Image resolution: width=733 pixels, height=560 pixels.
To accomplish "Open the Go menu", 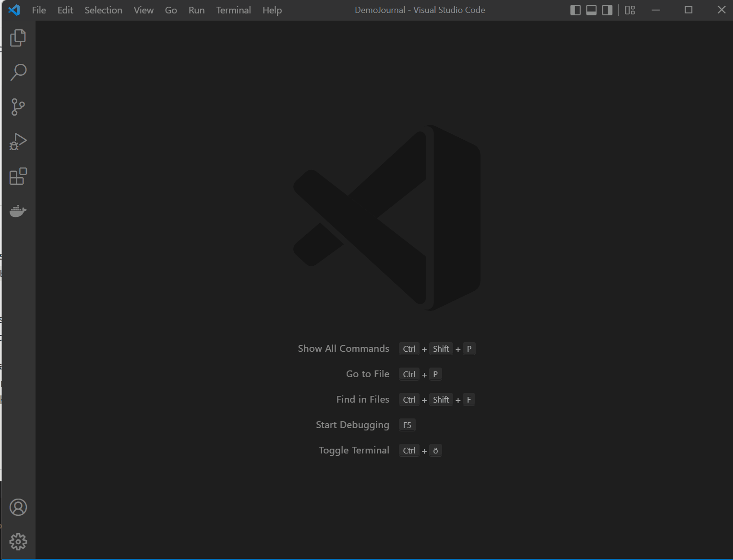I will 171,10.
